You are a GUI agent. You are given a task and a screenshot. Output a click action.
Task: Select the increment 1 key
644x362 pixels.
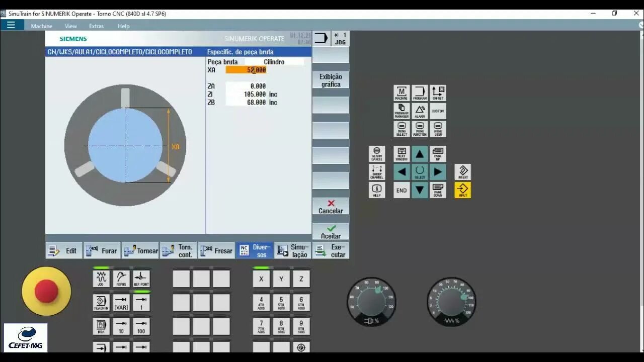(x=141, y=303)
